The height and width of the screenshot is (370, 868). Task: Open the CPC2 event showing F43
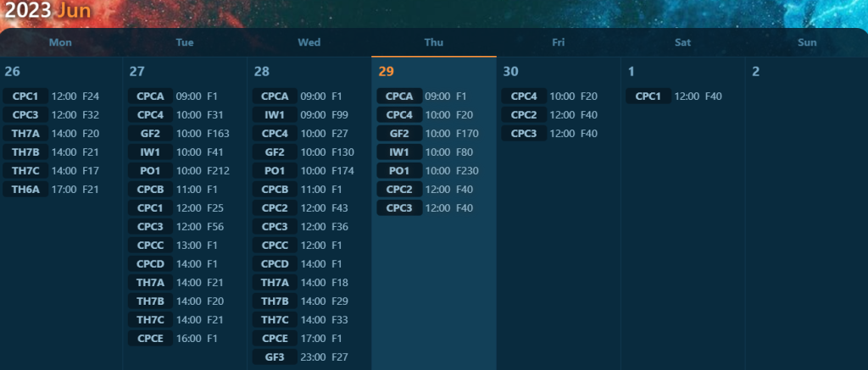[x=275, y=208]
